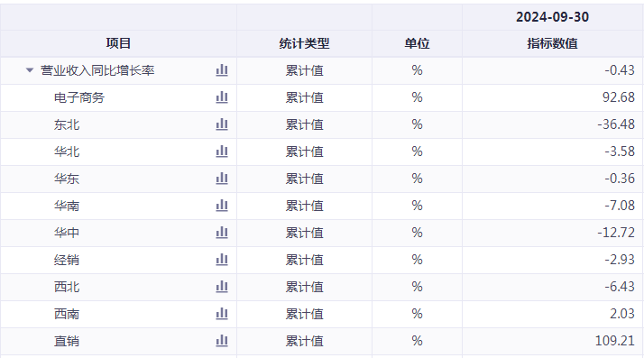The width and height of the screenshot is (644, 358).
Task: Select the 直销 tree item
Action: [67, 341]
